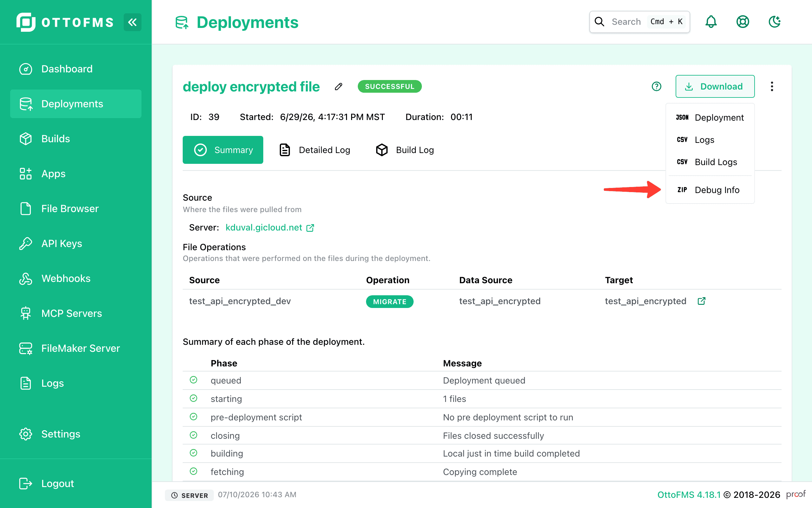Click 'Deployment queued' message
The image size is (812, 508).
pyautogui.click(x=484, y=380)
